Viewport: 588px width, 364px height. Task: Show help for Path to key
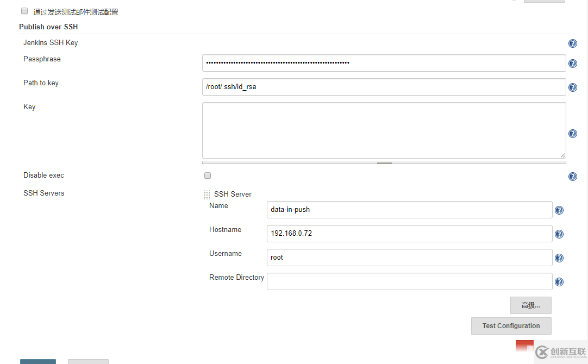coord(572,87)
